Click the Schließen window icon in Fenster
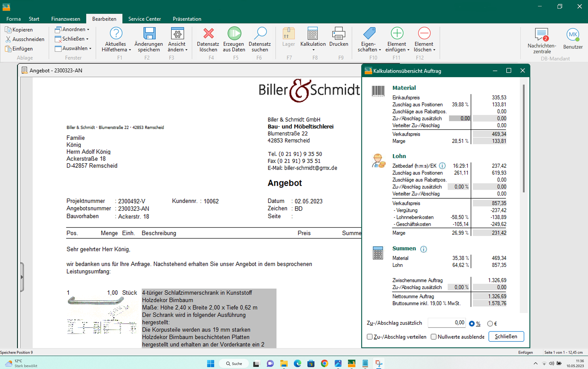Image resolution: width=588 pixels, height=369 pixels. [x=58, y=39]
